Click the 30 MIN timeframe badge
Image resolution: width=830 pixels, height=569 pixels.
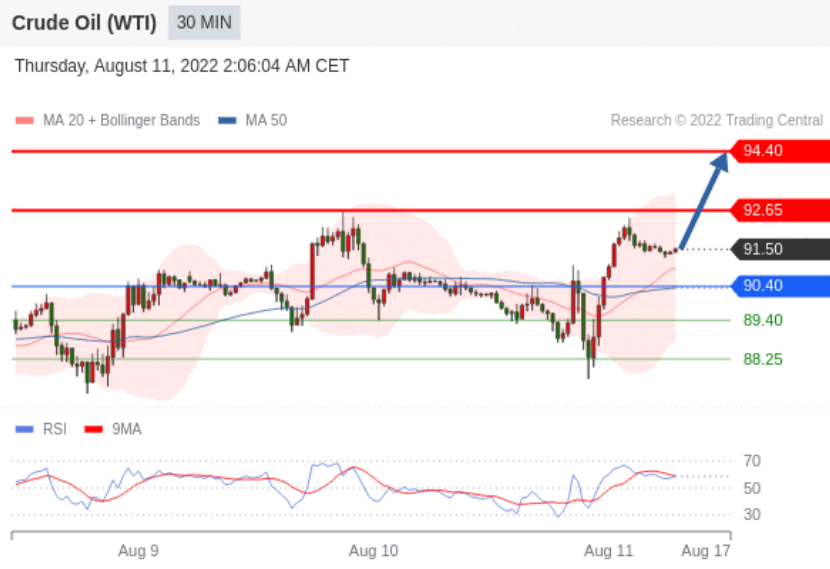[204, 23]
